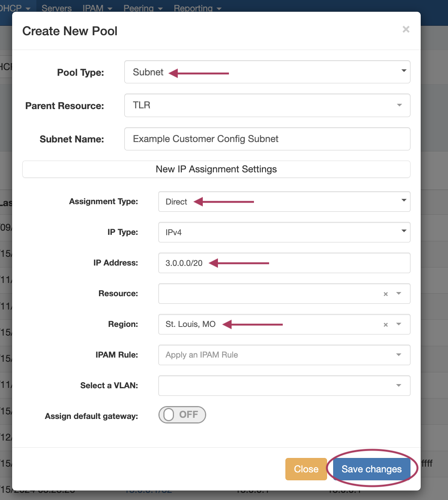
Task: Clear the Resource field selection
Action: point(385,294)
